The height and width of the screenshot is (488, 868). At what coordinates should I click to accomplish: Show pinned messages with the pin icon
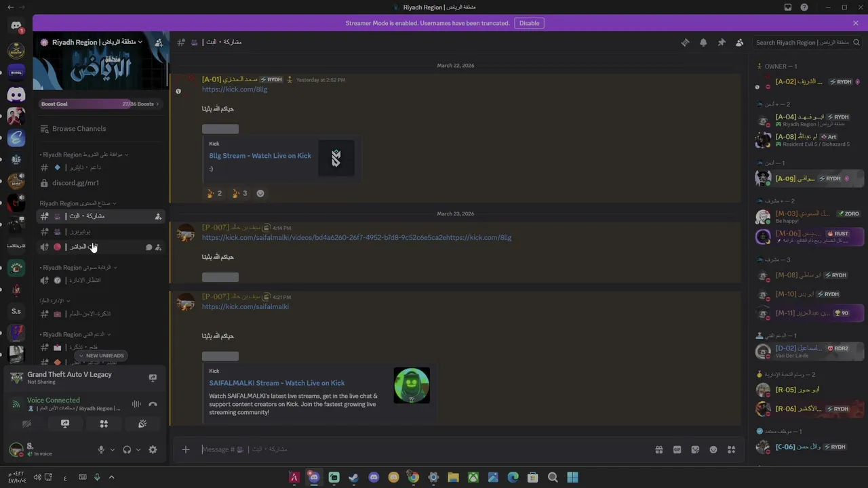coord(722,42)
